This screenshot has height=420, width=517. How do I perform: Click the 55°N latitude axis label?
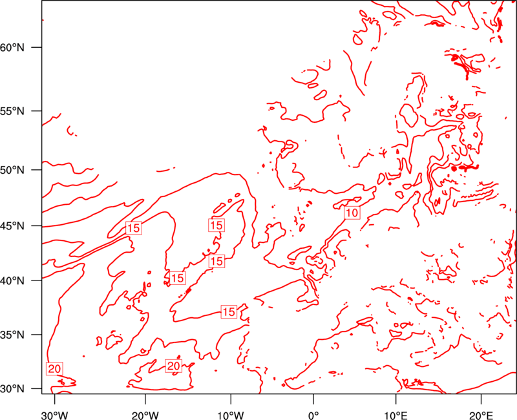pos(12,111)
